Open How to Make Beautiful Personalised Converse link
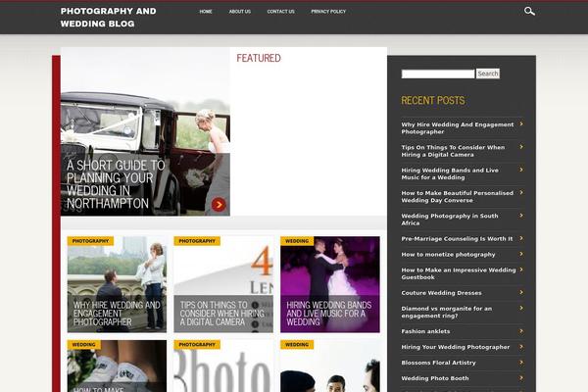Screen dimensions: 588x392 click(x=457, y=197)
